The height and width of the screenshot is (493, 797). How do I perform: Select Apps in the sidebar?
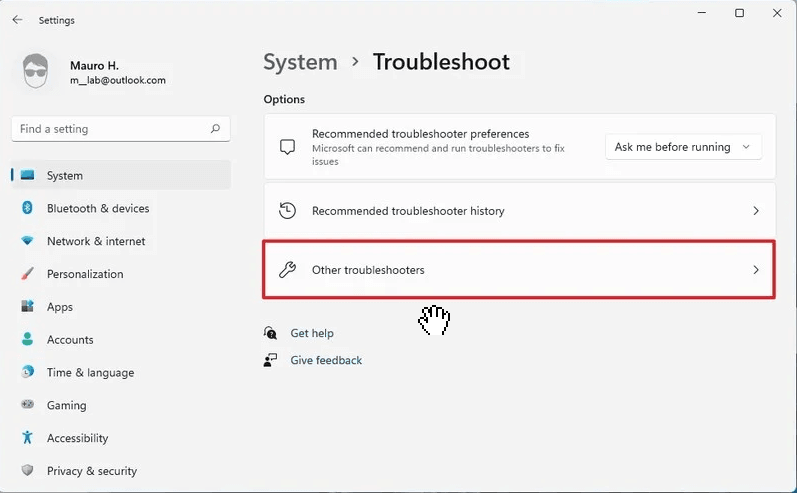pos(60,307)
